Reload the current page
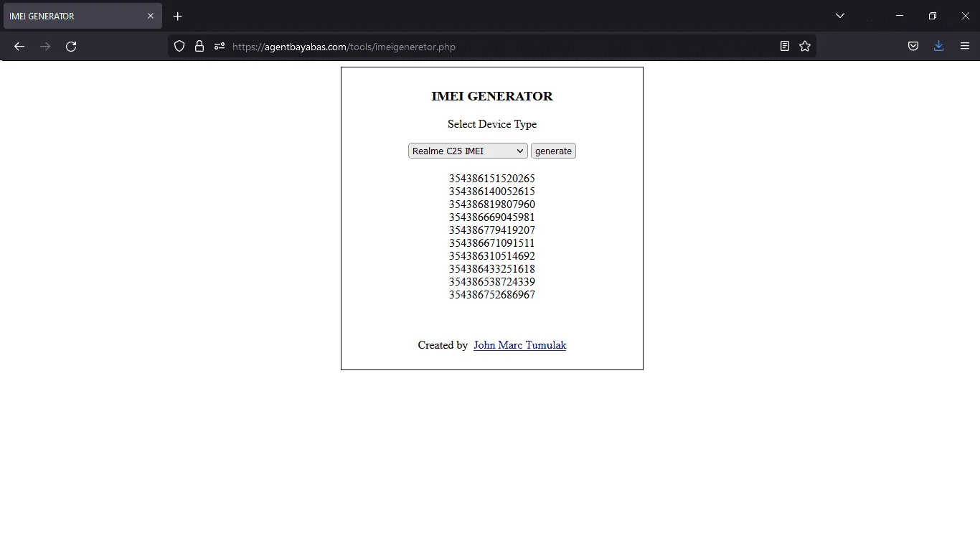 point(71,47)
